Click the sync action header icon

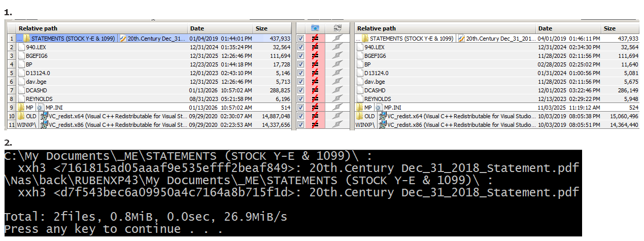(336, 28)
